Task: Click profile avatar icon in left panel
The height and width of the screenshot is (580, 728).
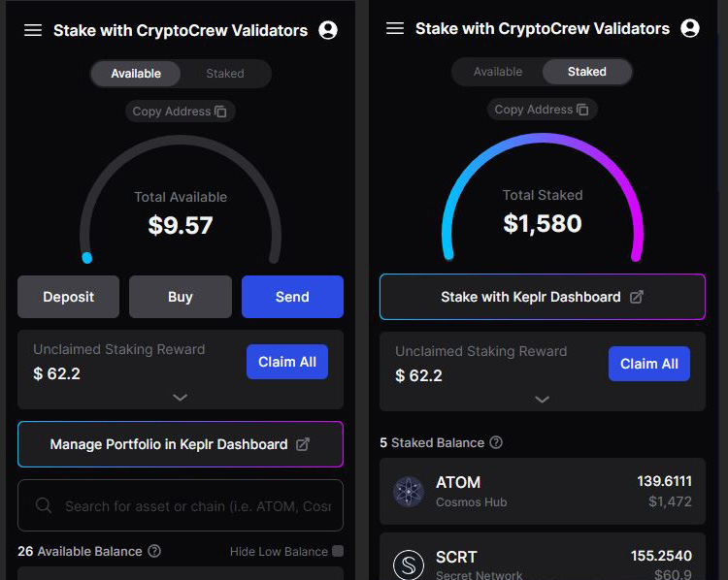Action: pos(328,30)
